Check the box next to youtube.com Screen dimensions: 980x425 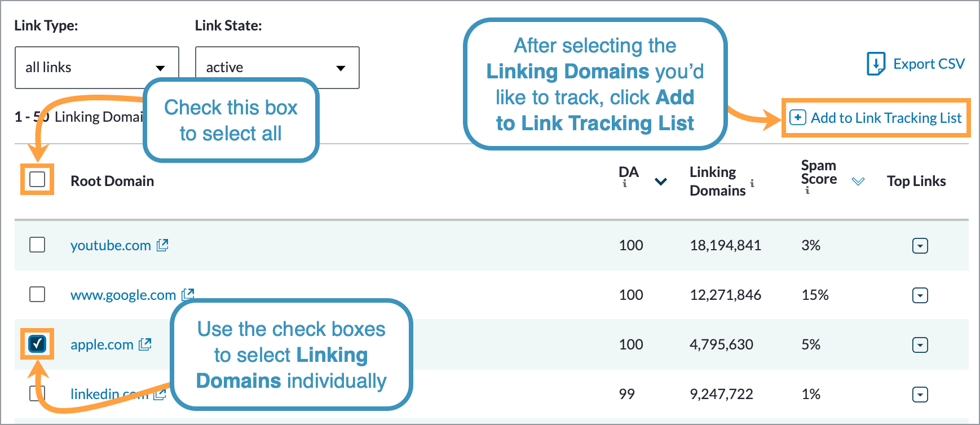point(37,245)
